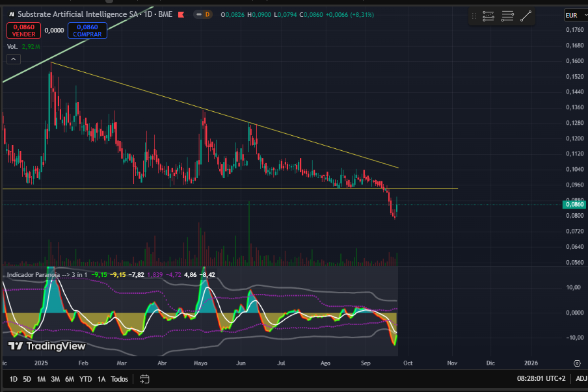The width and height of the screenshot is (588, 392).
Task: Click the Vol. volume indicator label
Action: tap(12, 47)
